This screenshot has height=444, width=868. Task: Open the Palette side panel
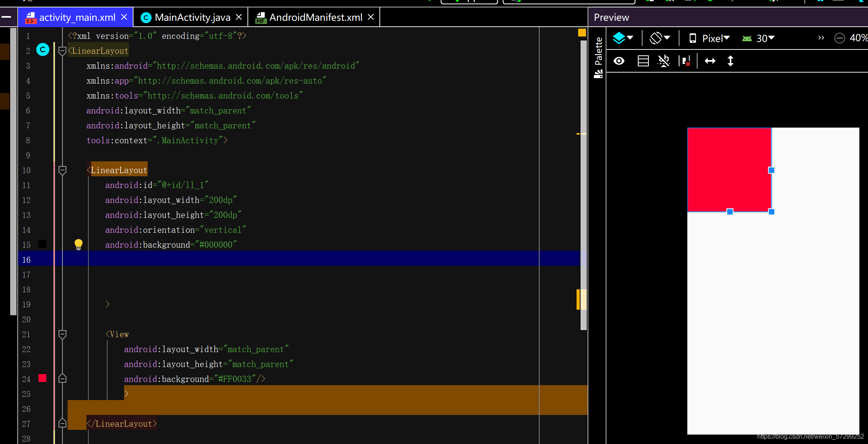click(x=598, y=57)
